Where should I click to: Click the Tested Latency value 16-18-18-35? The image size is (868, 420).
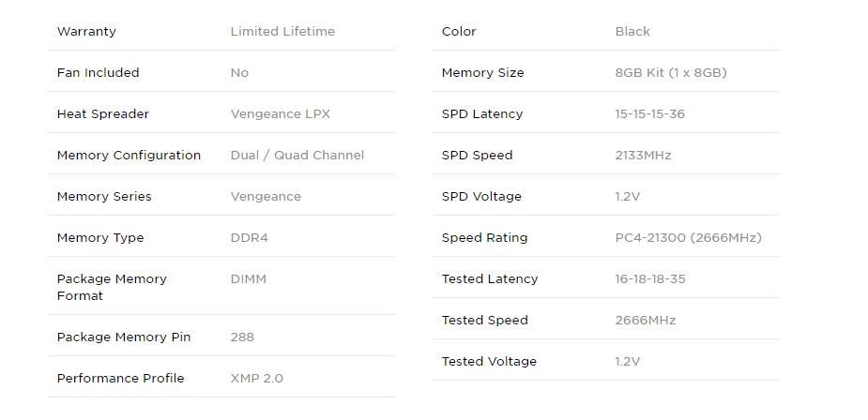[650, 279]
